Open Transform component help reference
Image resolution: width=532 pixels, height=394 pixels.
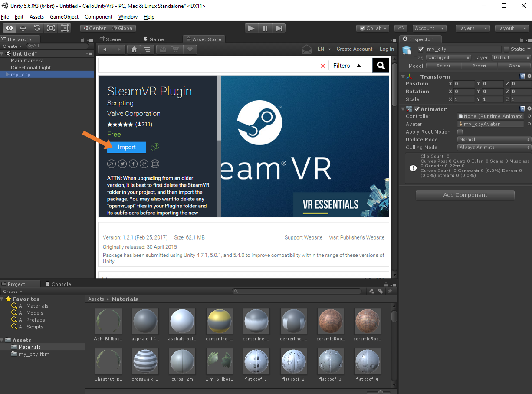pos(522,76)
